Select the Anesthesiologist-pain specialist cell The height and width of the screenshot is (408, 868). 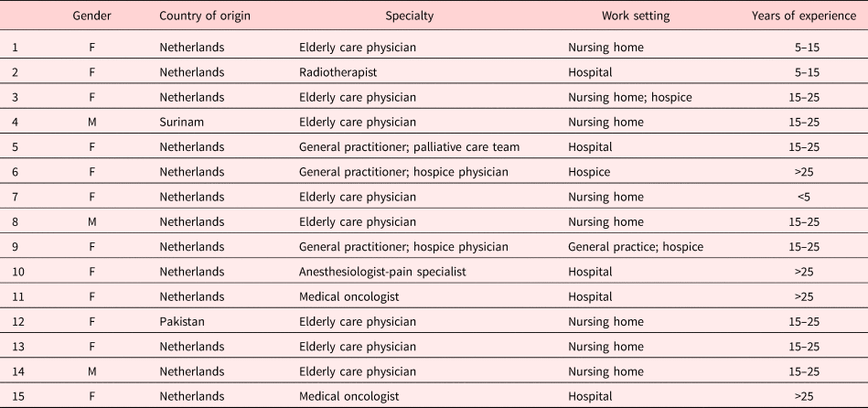[377, 271]
